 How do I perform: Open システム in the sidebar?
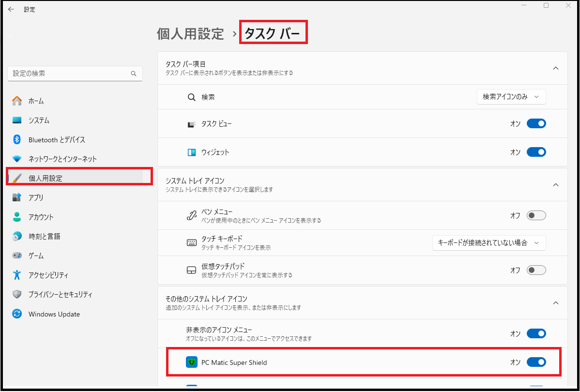tap(39, 120)
